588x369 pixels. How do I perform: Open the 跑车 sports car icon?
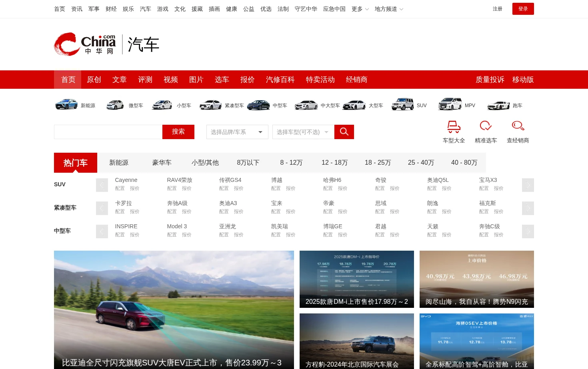(499, 105)
